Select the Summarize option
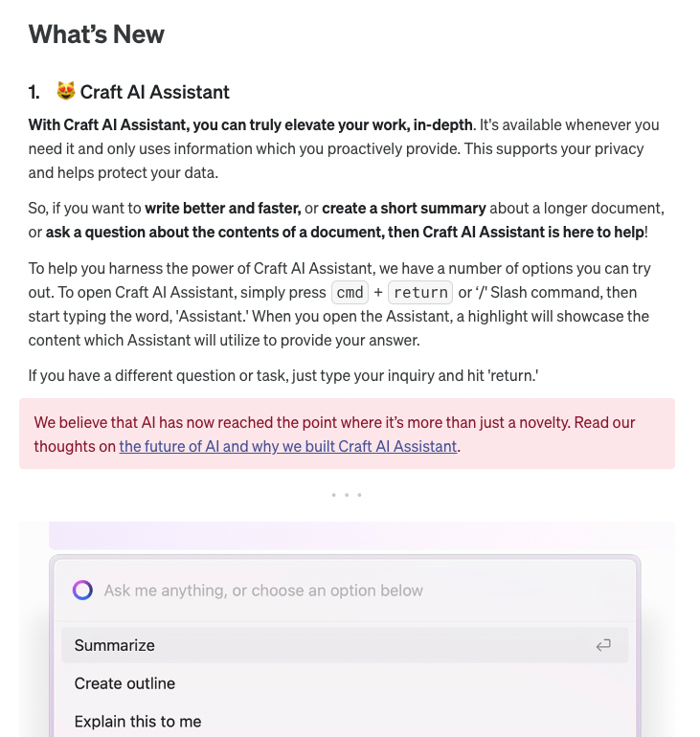This screenshot has width=700, height=737. tap(345, 645)
